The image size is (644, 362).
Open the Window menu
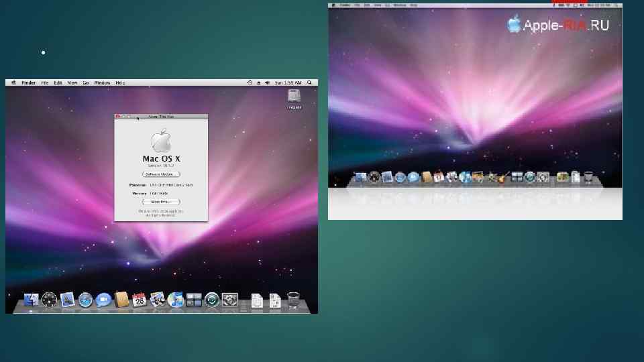pyautogui.click(x=102, y=82)
